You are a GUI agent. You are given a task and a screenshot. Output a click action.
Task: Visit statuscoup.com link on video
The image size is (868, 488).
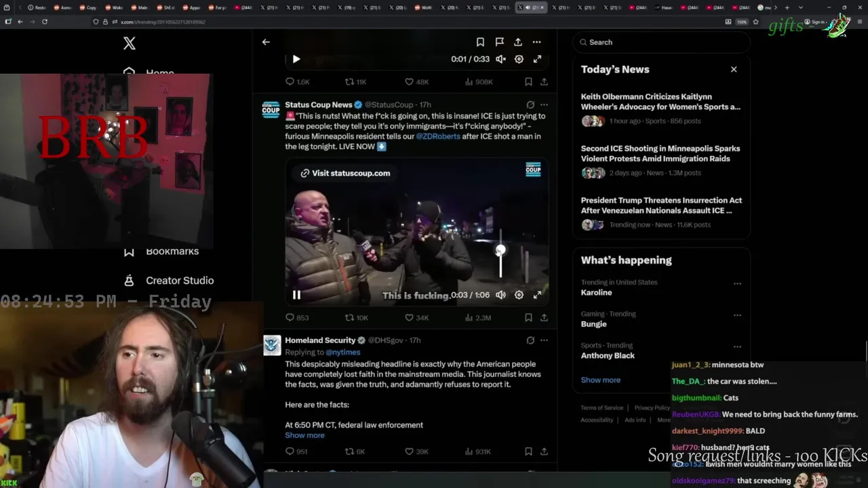pos(345,173)
